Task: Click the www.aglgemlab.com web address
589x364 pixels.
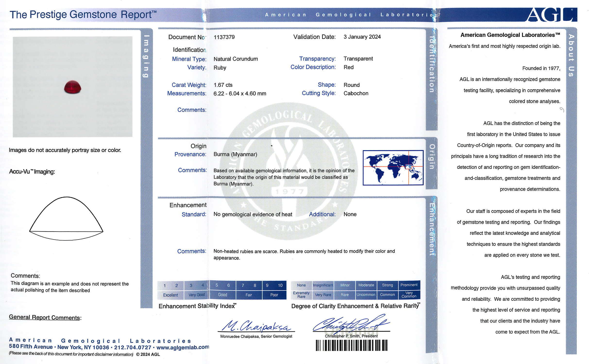Action: click(183, 347)
